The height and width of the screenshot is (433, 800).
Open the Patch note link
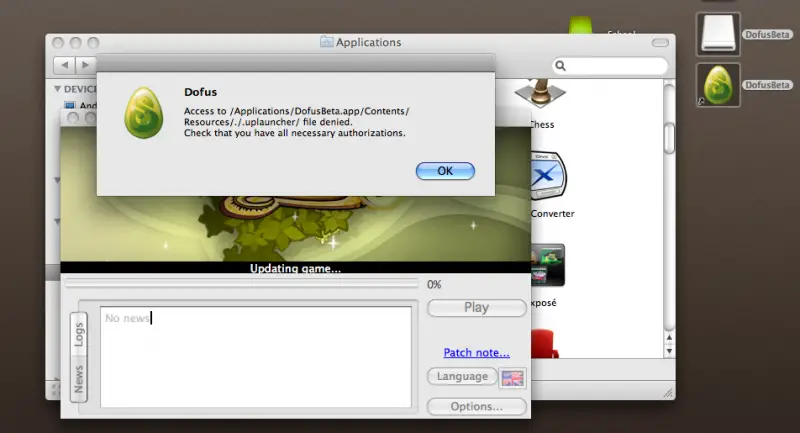pyautogui.click(x=477, y=352)
